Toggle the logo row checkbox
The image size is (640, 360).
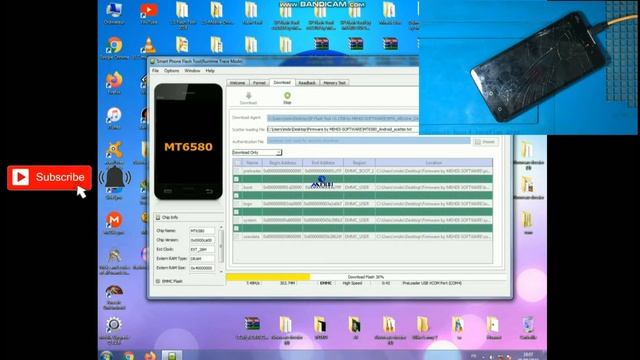pyautogui.click(x=237, y=204)
